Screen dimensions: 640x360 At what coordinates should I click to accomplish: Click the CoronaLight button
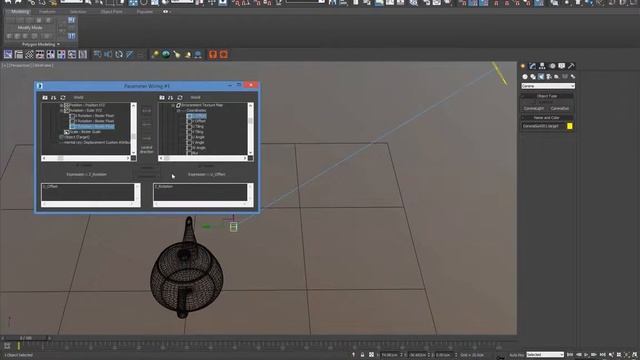coord(534,109)
